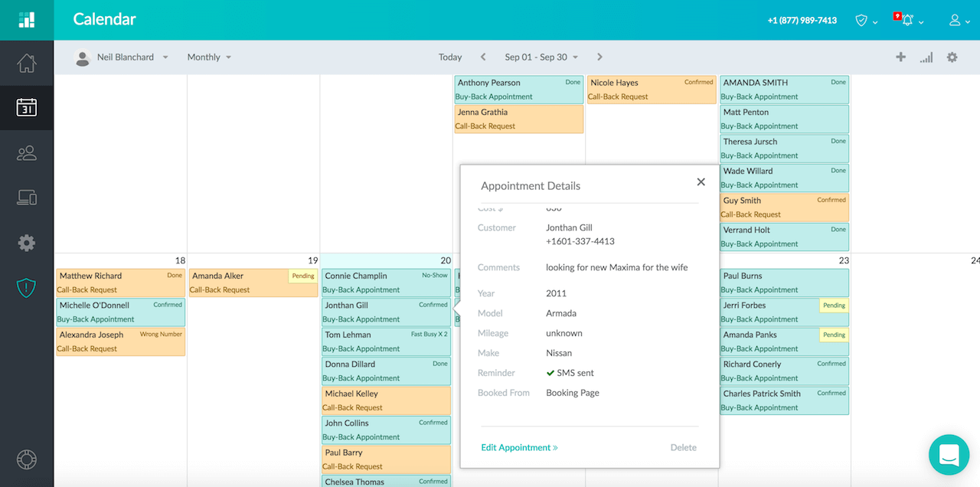This screenshot has height=487, width=980.
Task: Open the calendar settings gear in toolbar
Action: [952, 57]
